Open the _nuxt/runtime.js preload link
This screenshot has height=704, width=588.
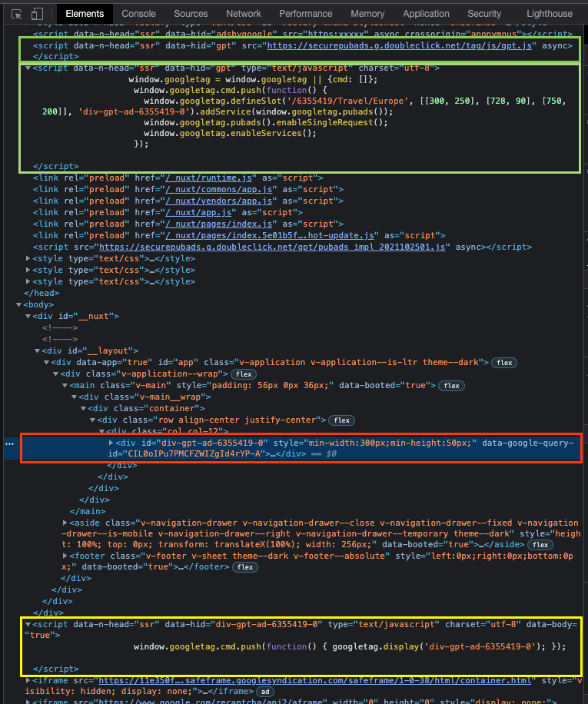[x=211, y=178]
